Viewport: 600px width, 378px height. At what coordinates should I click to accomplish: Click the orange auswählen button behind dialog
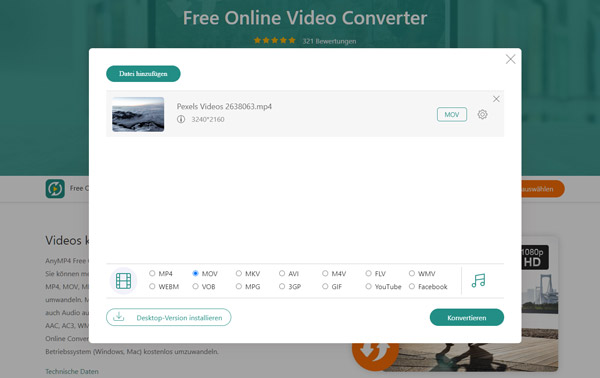(x=543, y=189)
